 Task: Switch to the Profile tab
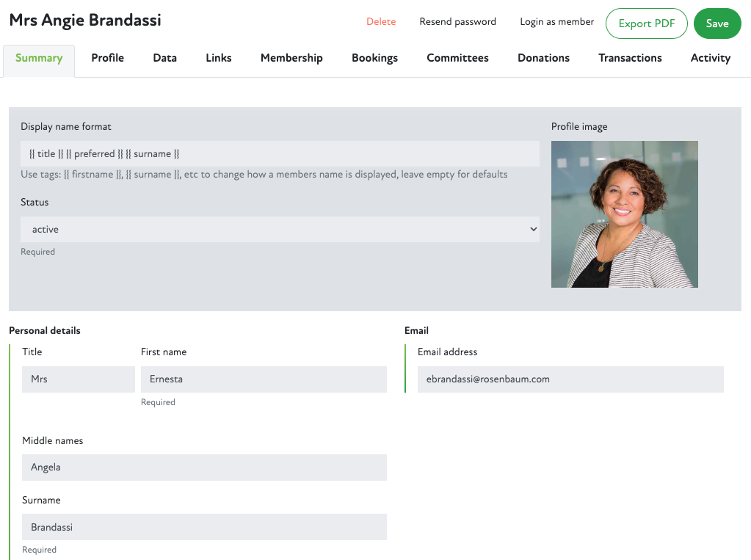click(107, 58)
